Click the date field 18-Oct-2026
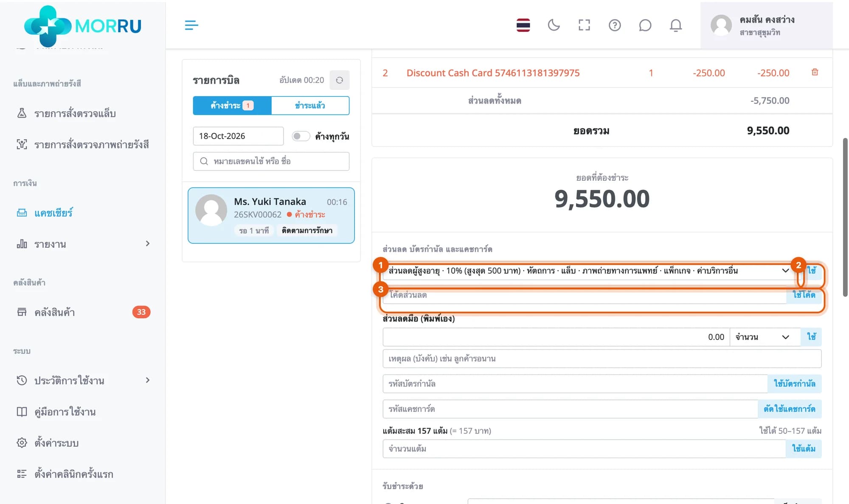This screenshot has height=504, width=849. pyautogui.click(x=238, y=136)
